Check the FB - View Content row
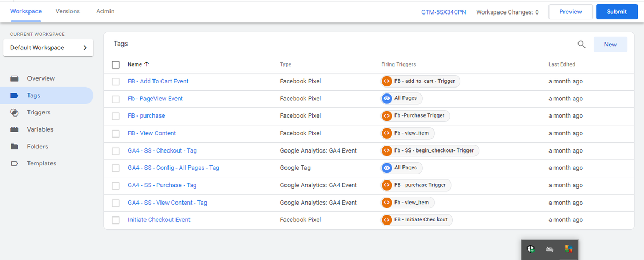 (115, 133)
